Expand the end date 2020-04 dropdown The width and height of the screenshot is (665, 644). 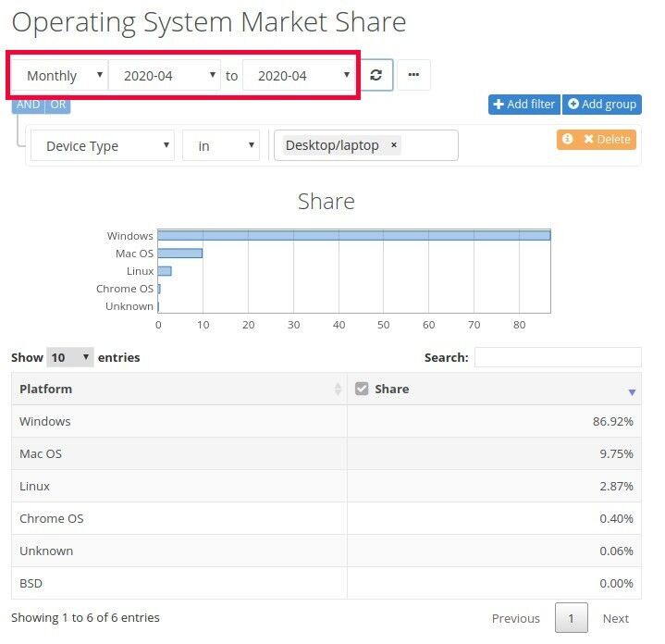point(299,76)
